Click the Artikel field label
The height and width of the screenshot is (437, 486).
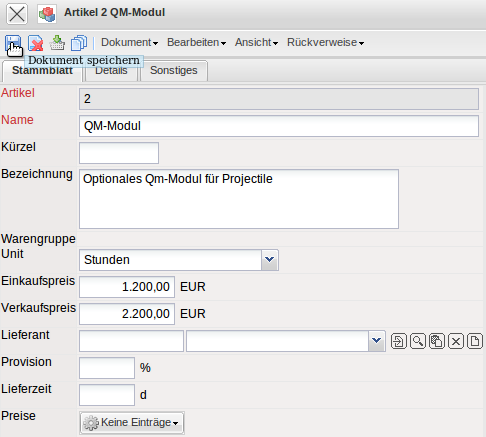pyautogui.click(x=18, y=93)
